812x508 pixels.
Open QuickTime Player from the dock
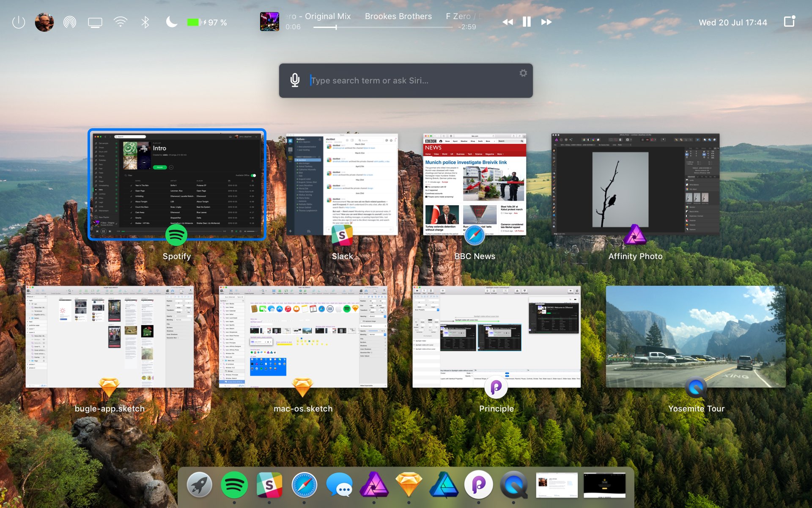tap(513, 484)
